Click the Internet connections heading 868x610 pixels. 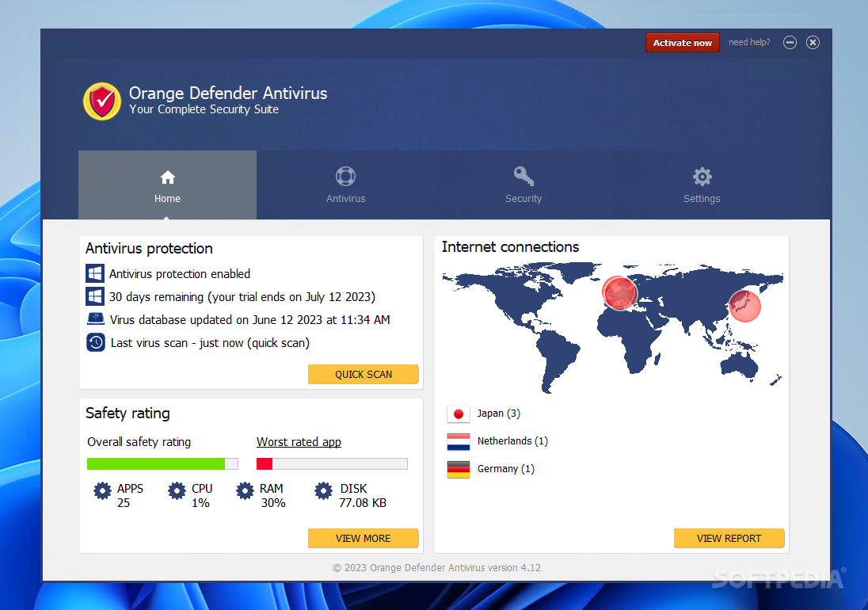click(x=510, y=247)
